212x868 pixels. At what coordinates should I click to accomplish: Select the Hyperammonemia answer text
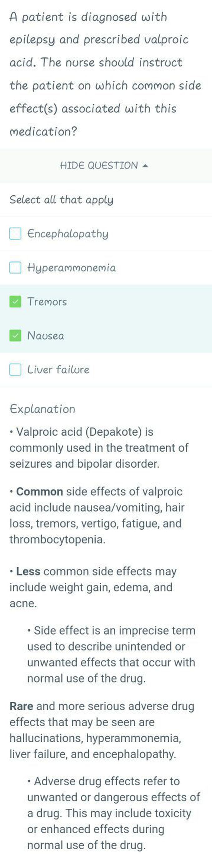tap(71, 268)
